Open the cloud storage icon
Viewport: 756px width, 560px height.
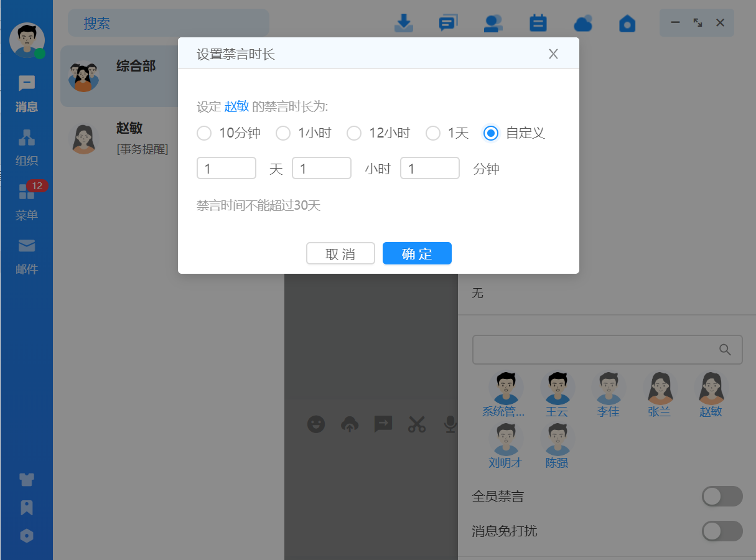[x=582, y=23]
